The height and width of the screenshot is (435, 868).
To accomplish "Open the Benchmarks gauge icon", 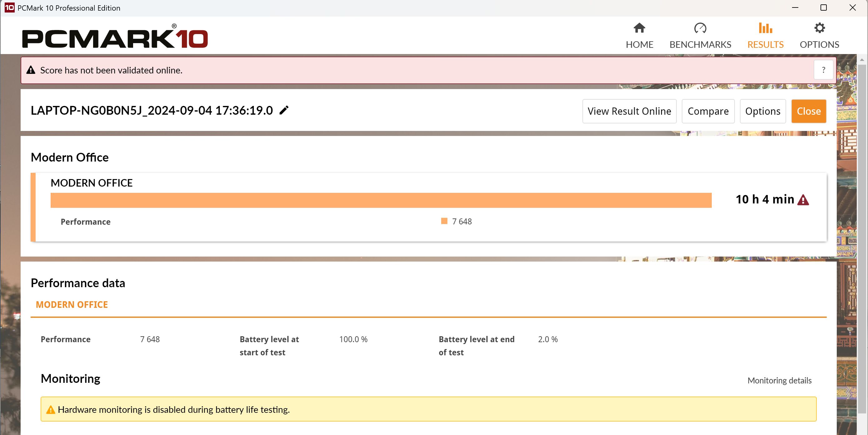I will pyautogui.click(x=700, y=28).
